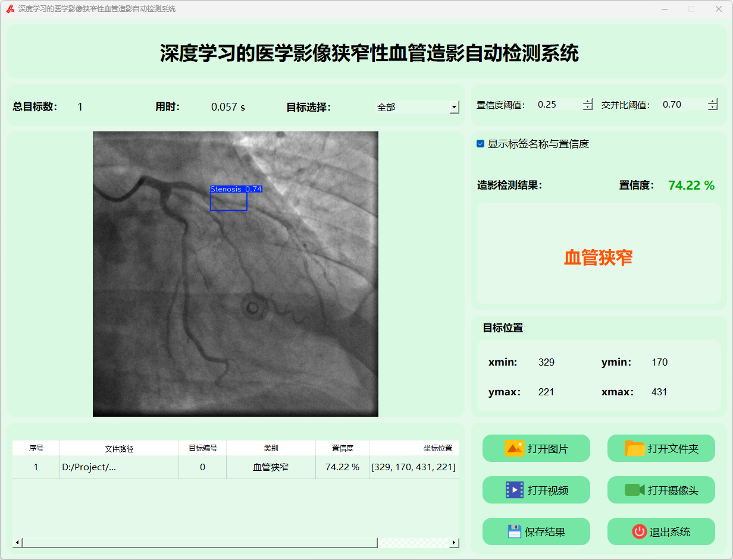Increase the 交并比阈值 with up arrow
Image resolution: width=733 pixels, height=560 pixels.
713,101
